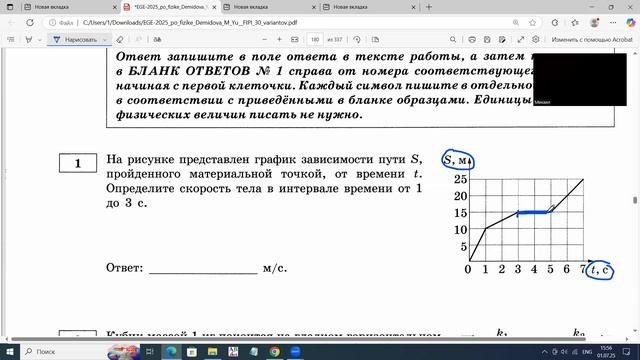The height and width of the screenshot is (360, 640).
Task: Show hidden system tray icons
Action: [x=544, y=351]
